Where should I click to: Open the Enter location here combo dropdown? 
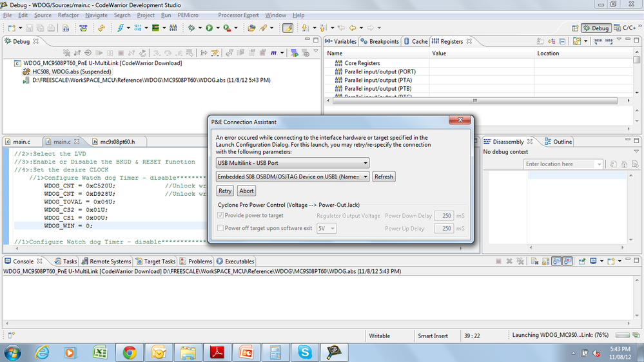(x=599, y=164)
